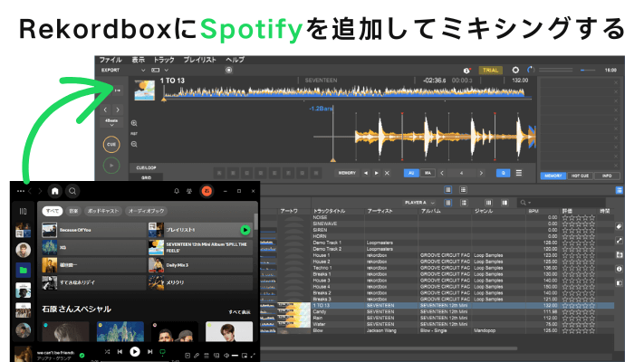The height and width of the screenshot is (362, 644).
Task: Click the green play button in Rekordbox player
Action: pos(111,166)
